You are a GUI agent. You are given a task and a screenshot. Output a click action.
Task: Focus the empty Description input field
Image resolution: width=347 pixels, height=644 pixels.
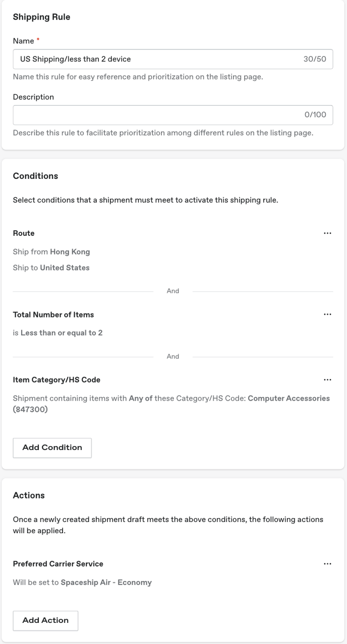click(173, 115)
